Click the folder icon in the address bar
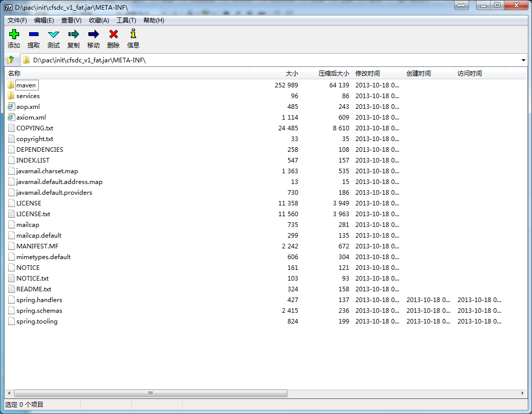The image size is (532, 414). (26, 60)
